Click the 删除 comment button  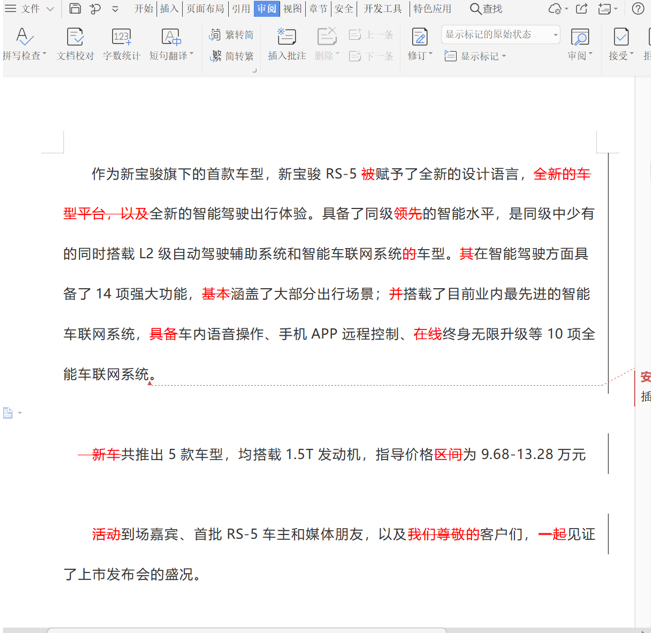click(327, 44)
